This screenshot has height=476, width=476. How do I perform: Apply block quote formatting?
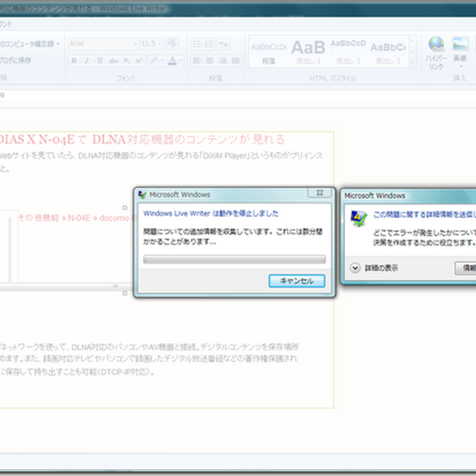click(x=224, y=44)
